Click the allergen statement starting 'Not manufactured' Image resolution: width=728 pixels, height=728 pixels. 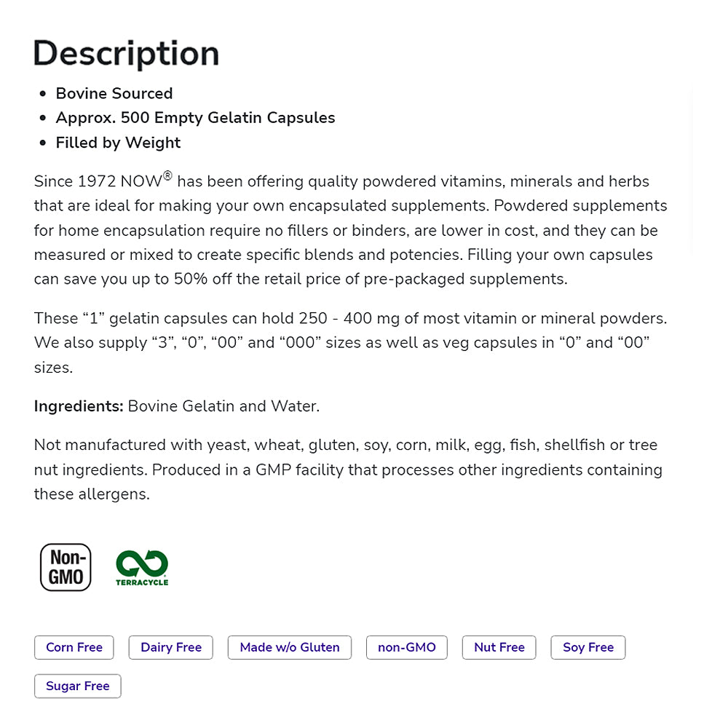click(x=348, y=470)
